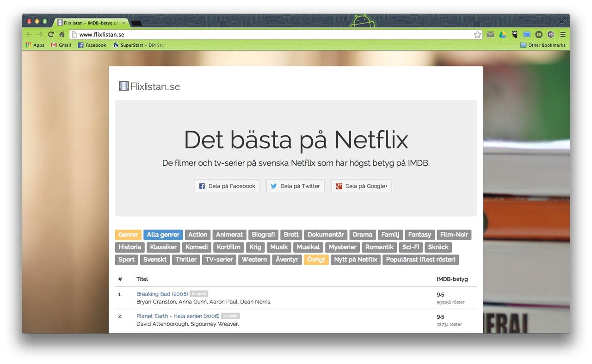Filter by the Action genre
The height and width of the screenshot is (364, 592).
coord(198,235)
